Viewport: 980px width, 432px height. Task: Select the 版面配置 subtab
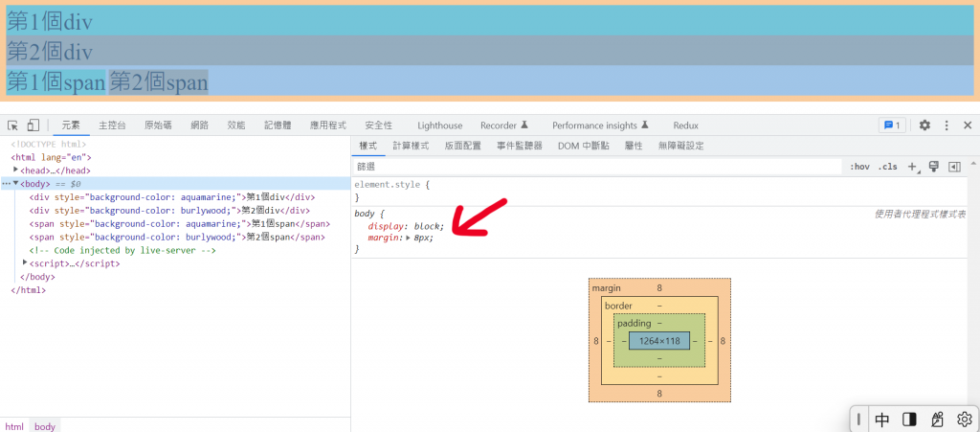click(463, 146)
